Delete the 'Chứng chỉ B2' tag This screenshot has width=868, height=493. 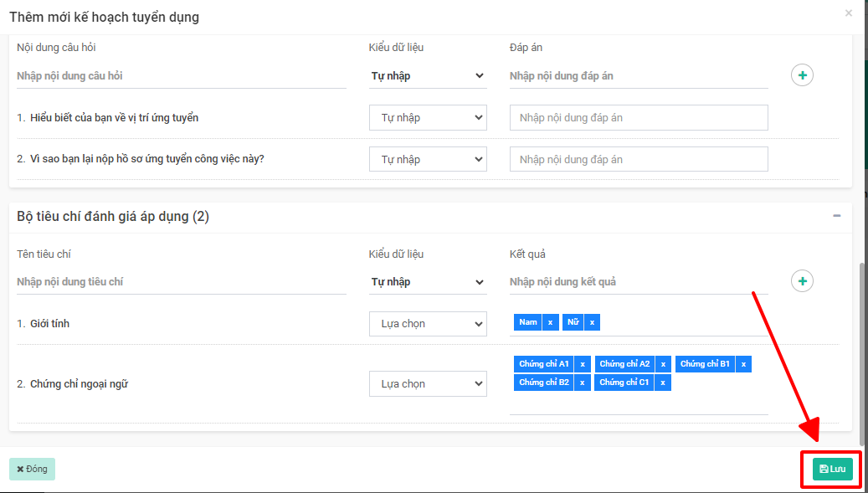(583, 383)
